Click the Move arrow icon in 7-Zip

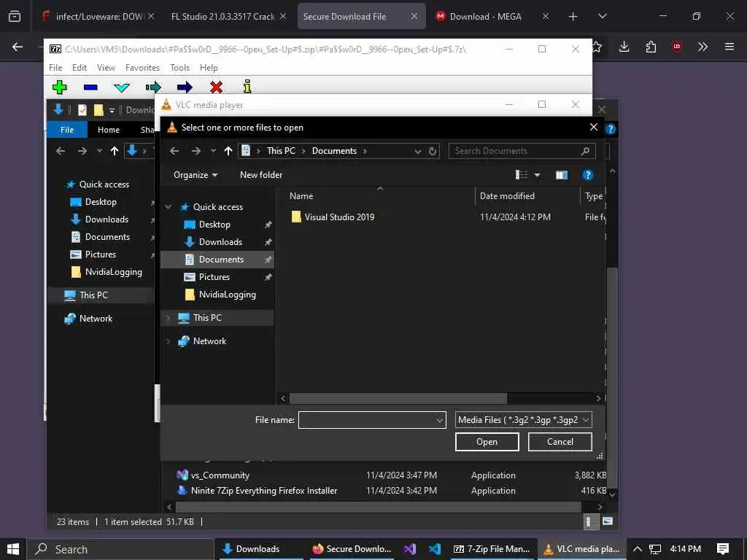click(x=185, y=87)
